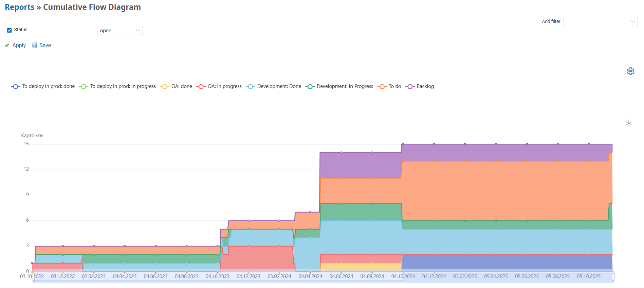
Task: Open the Status 'open' dropdown
Action: [120, 31]
